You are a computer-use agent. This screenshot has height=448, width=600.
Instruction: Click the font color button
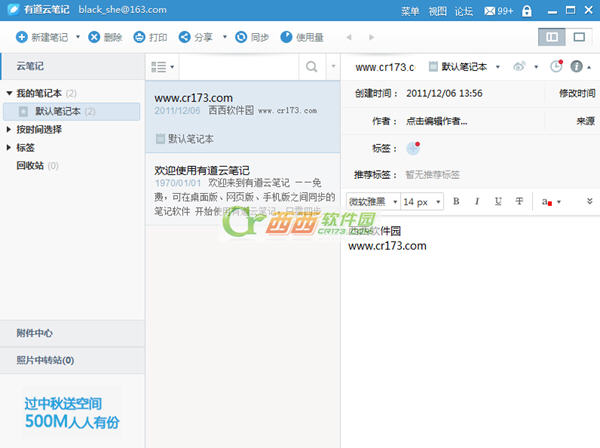(x=546, y=202)
